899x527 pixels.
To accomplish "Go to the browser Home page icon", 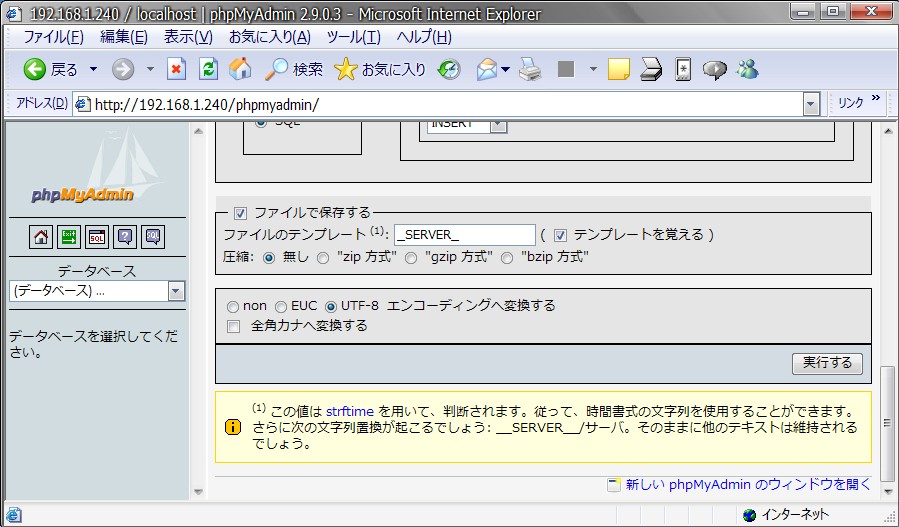I will click(x=240, y=69).
